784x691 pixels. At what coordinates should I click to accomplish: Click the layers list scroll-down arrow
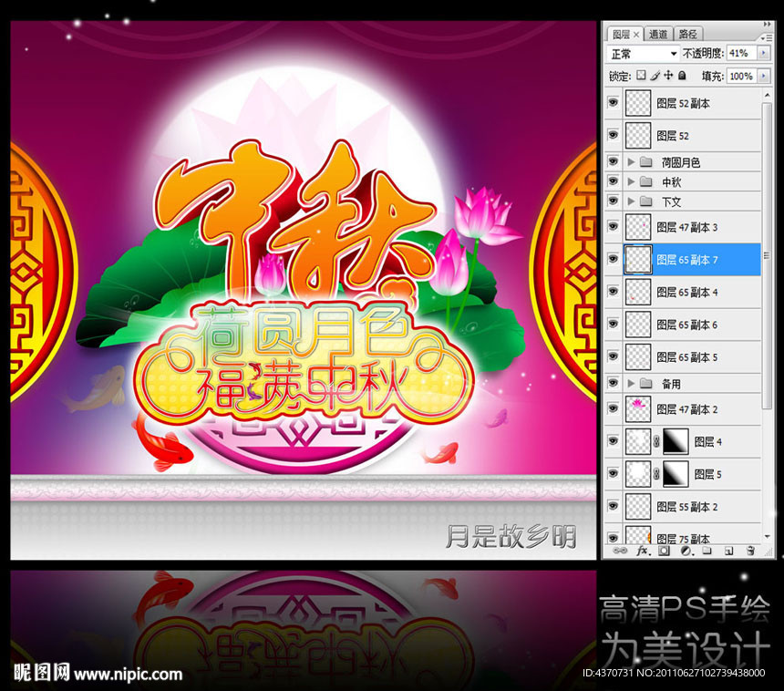[767, 537]
